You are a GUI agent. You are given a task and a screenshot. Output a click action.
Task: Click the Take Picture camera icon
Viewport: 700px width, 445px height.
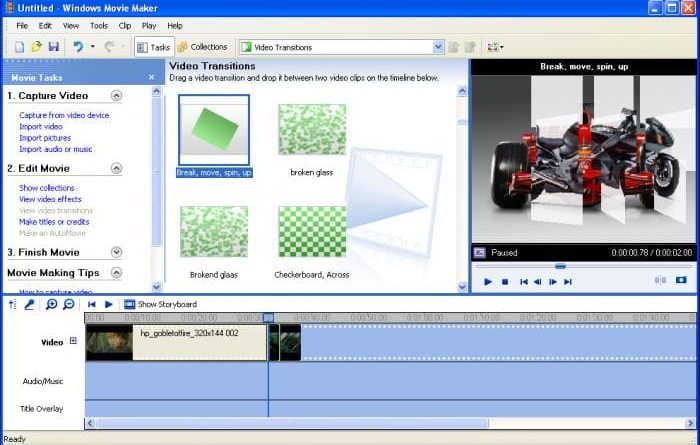681,280
